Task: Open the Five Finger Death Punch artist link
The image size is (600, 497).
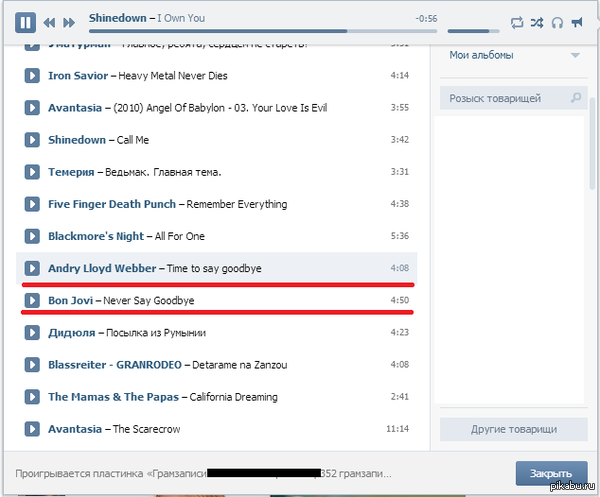Action: click(x=112, y=204)
